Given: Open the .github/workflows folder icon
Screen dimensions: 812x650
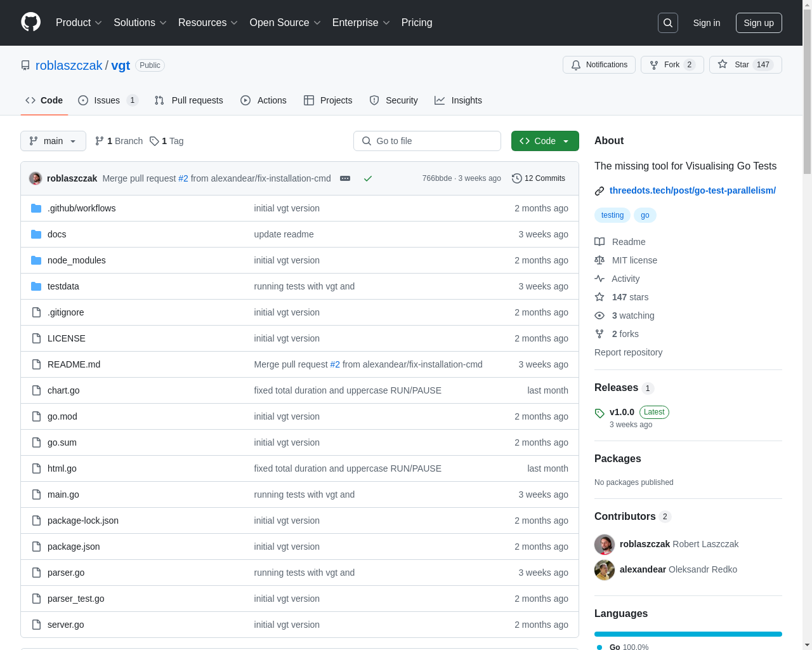Looking at the screenshot, I should [x=36, y=208].
